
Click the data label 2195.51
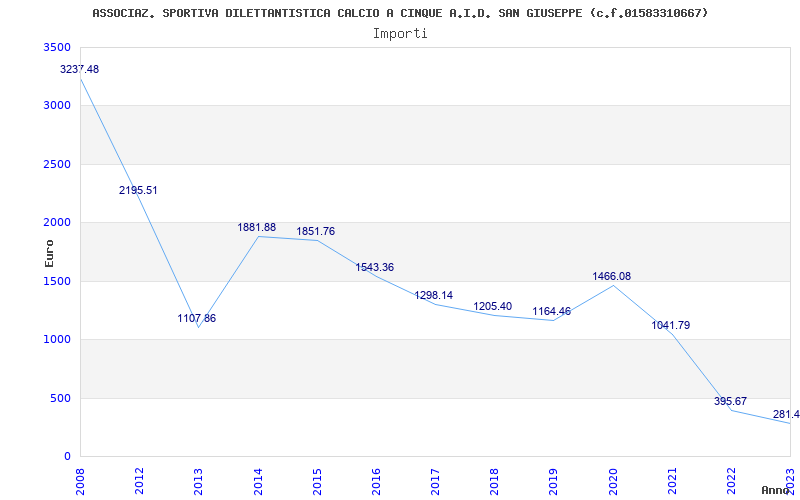[138, 190]
